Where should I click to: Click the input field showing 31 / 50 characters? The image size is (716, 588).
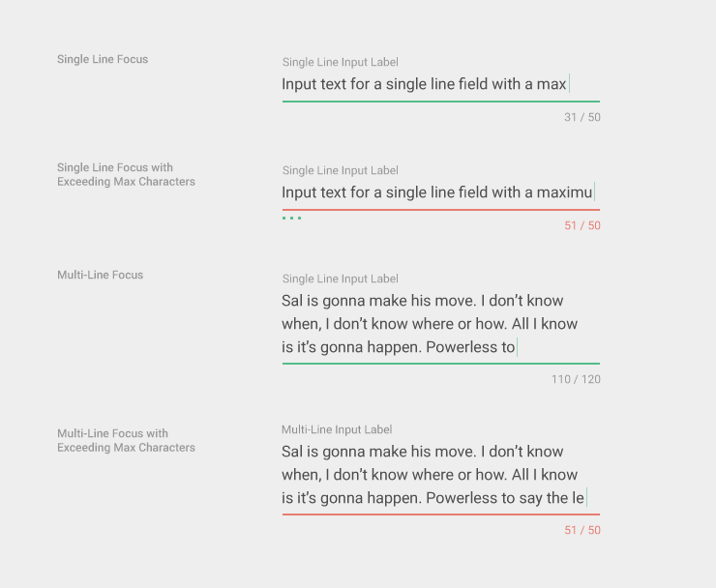(x=424, y=84)
